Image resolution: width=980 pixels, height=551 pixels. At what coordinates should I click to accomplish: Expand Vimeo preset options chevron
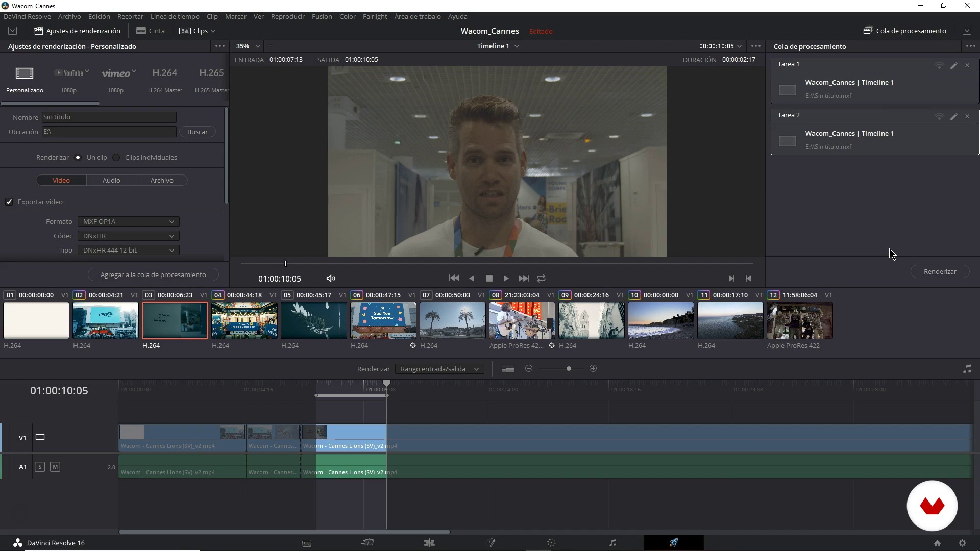(134, 71)
